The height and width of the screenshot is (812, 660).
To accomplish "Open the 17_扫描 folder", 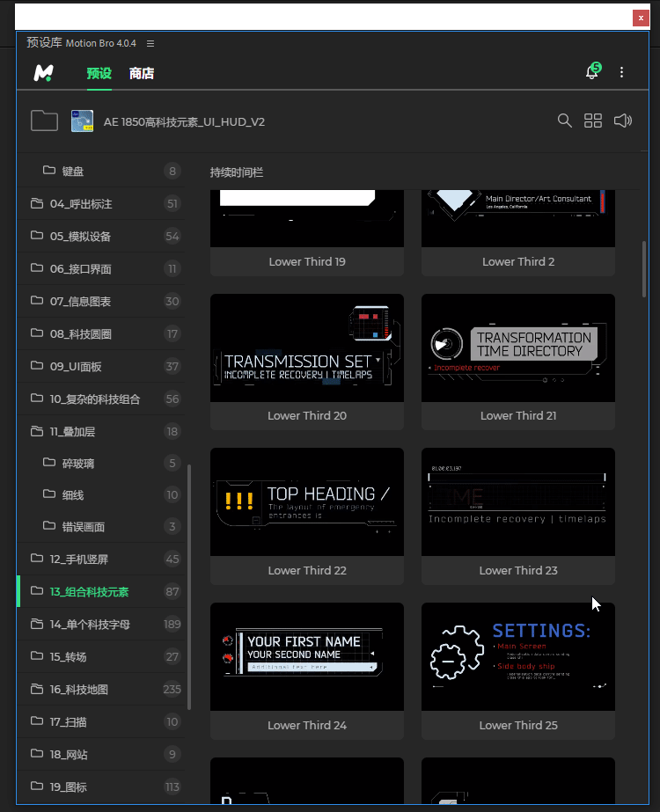I will point(101,722).
